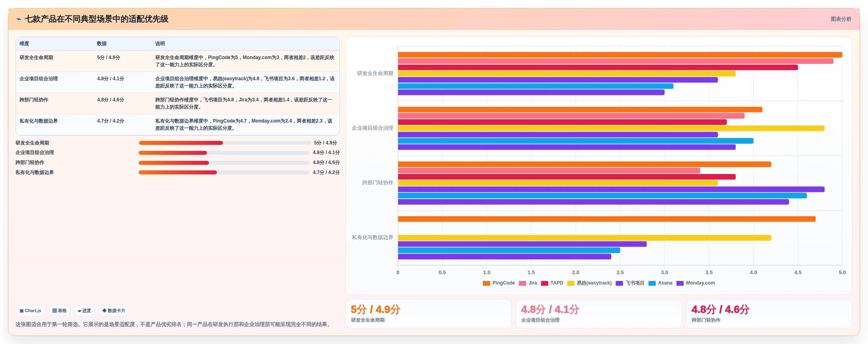Click the 研发全生命周期 progress bar
This screenshot has height=344, width=868.
(x=224, y=143)
